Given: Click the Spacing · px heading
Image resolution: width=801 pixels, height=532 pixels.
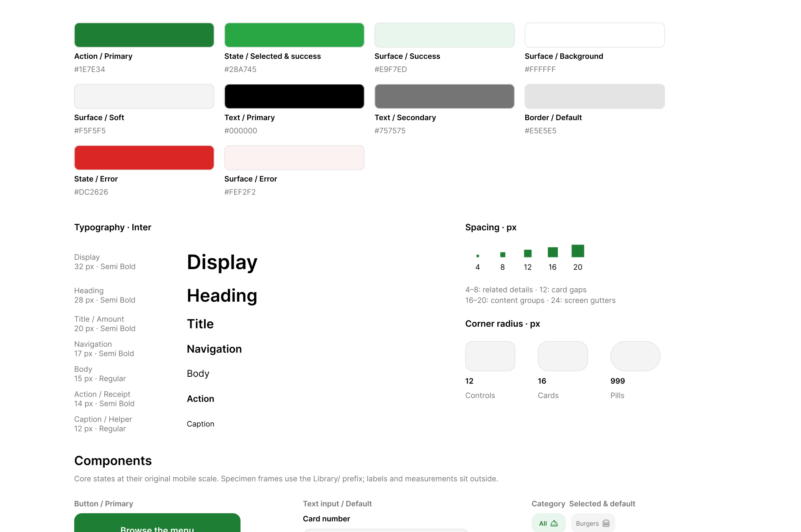Looking at the screenshot, I should pos(491,227).
